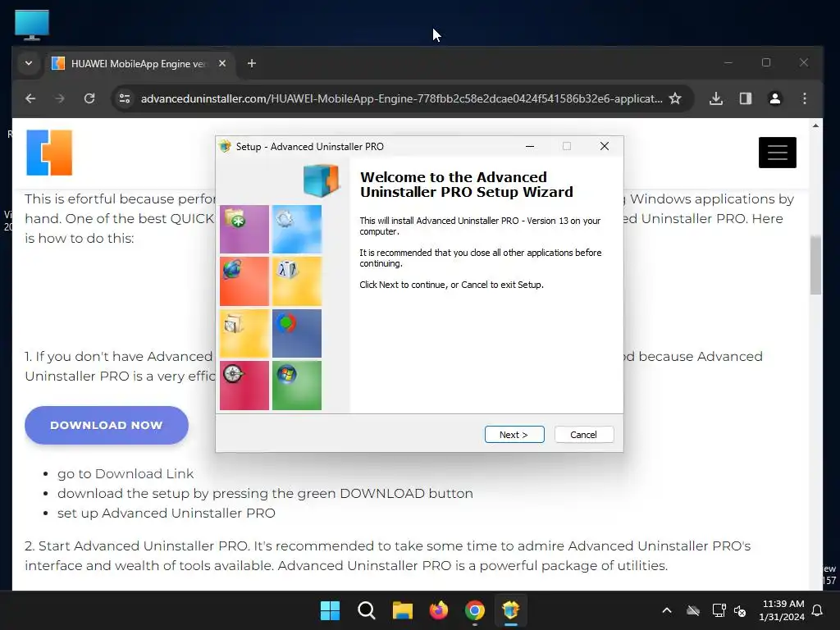Open Windows taskbar search
This screenshot has height=630, width=840.
pos(367,610)
